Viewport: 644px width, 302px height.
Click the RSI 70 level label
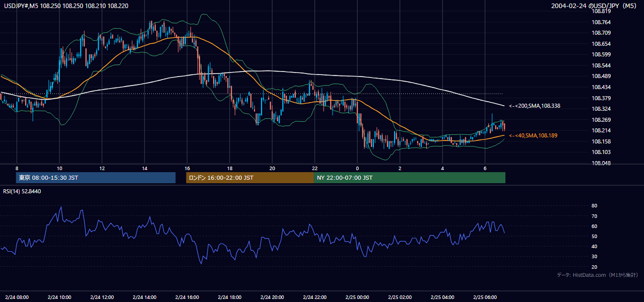pos(594,216)
